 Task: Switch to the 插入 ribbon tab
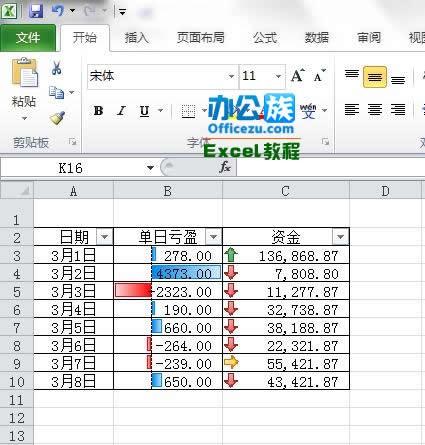coord(137,38)
